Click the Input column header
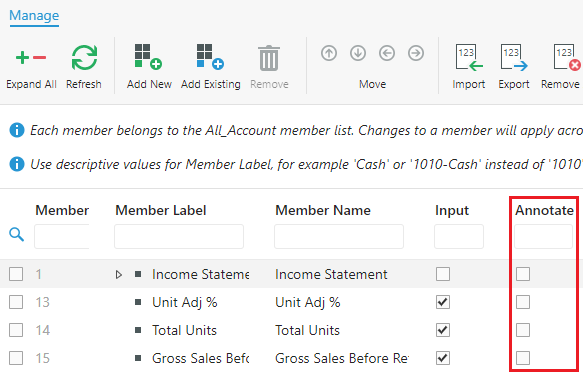This screenshot has width=583, height=377. tap(452, 210)
